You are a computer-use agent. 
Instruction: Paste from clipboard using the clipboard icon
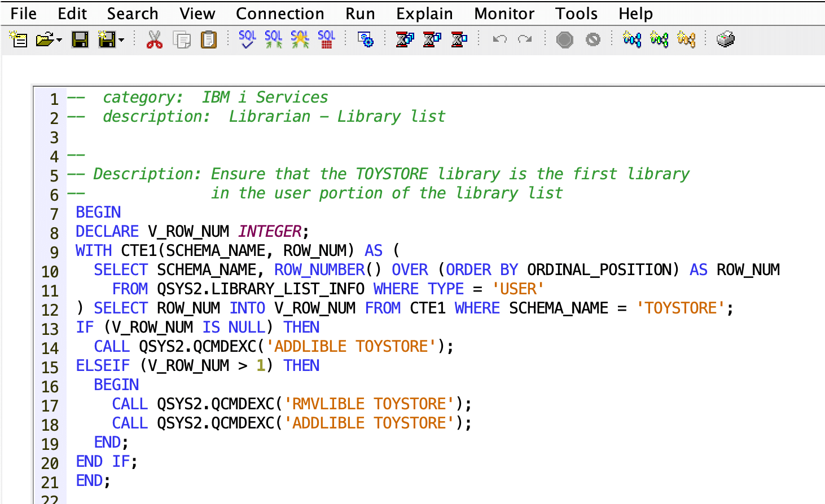tap(209, 39)
